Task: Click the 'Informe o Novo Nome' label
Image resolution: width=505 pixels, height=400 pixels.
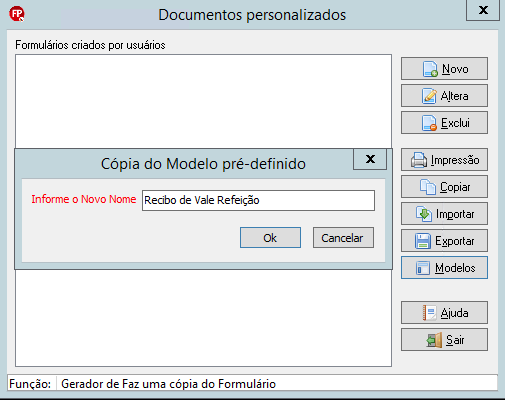Action: tap(84, 199)
